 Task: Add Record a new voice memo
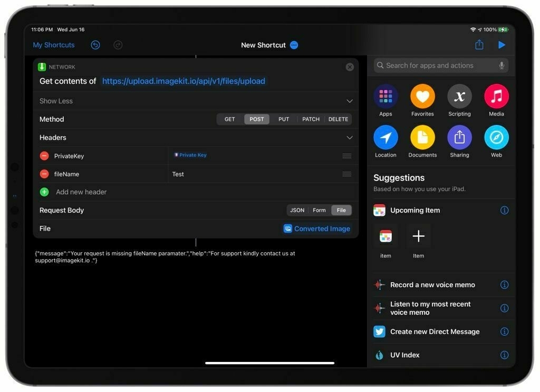432,285
